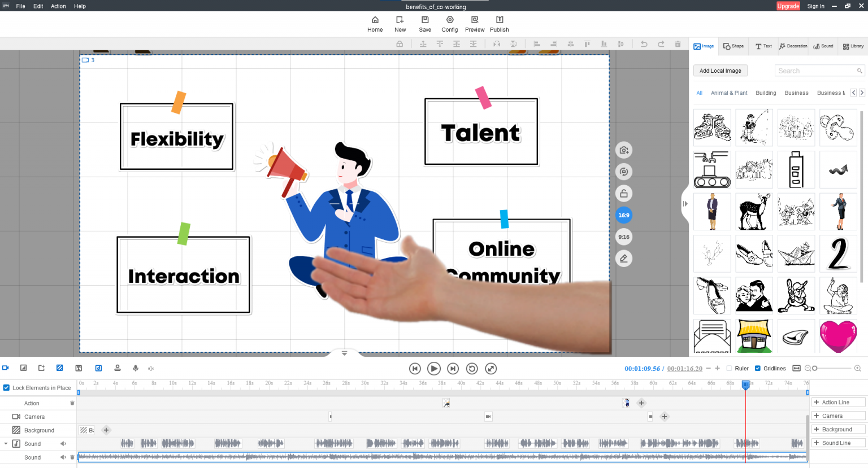
Task: Disable the Gridlines checkbox
Action: [x=758, y=368]
